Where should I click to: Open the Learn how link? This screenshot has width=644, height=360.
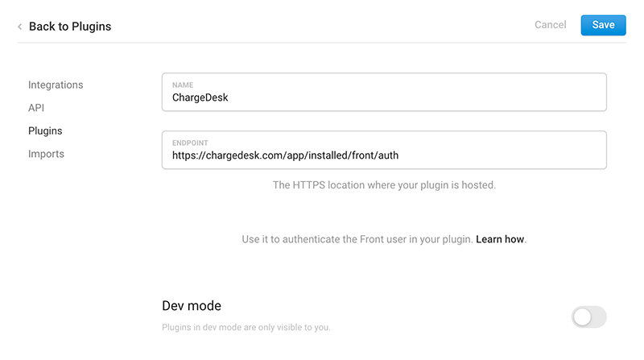click(x=500, y=239)
